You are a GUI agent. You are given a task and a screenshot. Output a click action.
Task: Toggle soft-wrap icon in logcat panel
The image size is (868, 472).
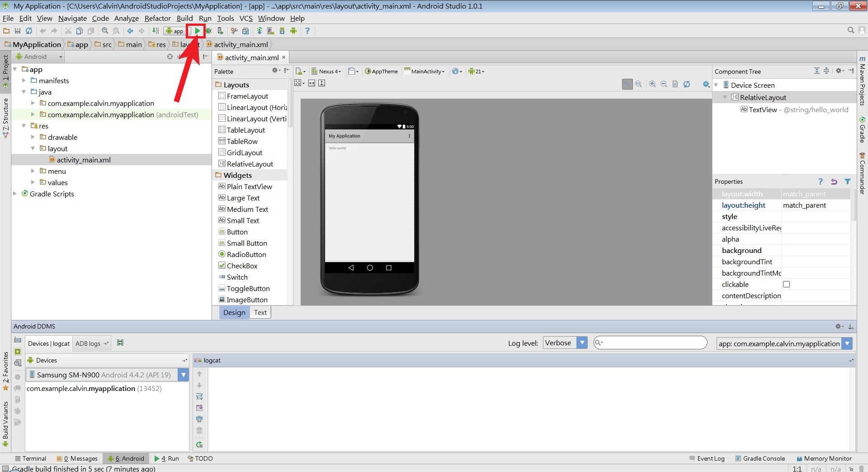coord(199,396)
